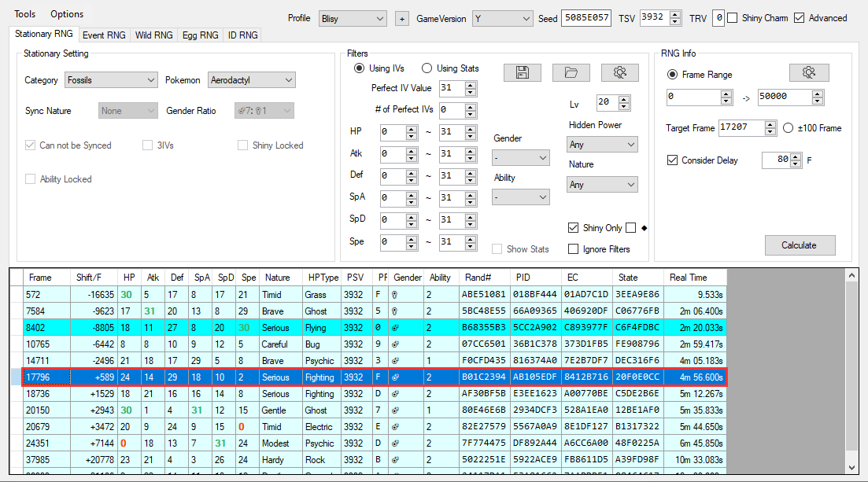Image resolution: width=868 pixels, height=482 pixels.
Task: Adjust the Consider Delay frames spinner
Action: click(796, 160)
